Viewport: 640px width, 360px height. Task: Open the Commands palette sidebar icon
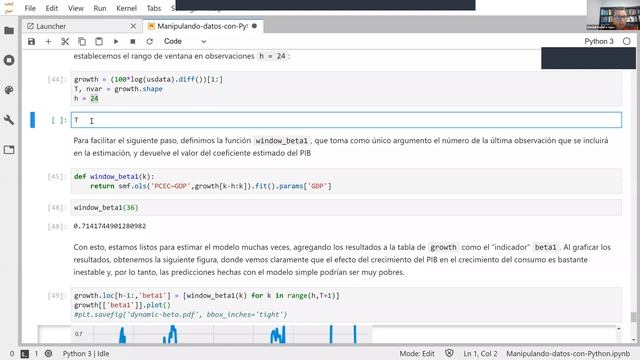[x=9, y=90]
